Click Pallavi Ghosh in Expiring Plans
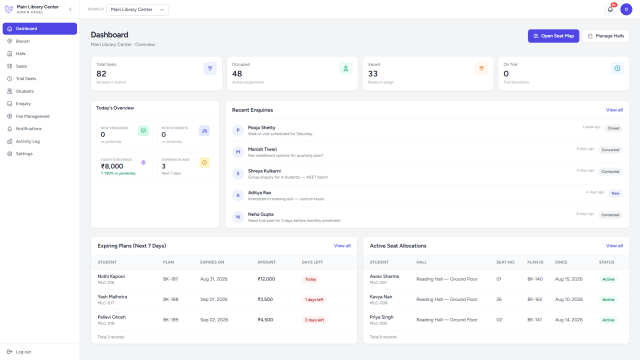640x360 pixels. (x=111, y=317)
